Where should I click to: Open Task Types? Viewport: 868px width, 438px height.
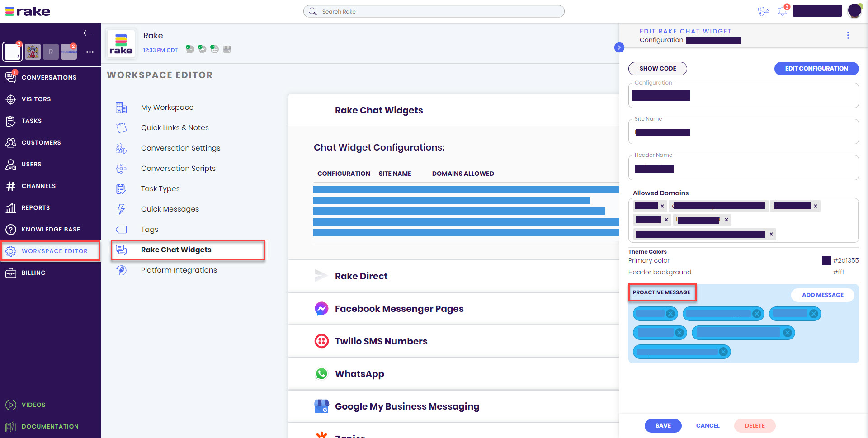coord(160,188)
